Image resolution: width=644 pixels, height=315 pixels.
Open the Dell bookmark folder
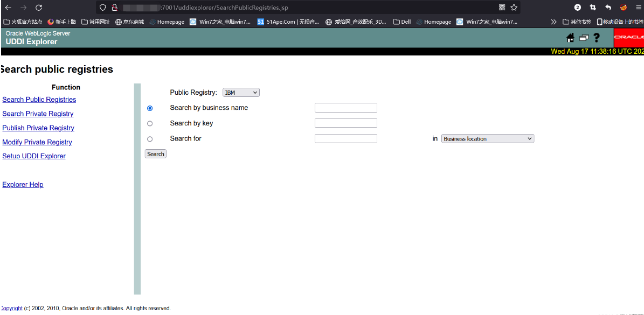pos(401,22)
